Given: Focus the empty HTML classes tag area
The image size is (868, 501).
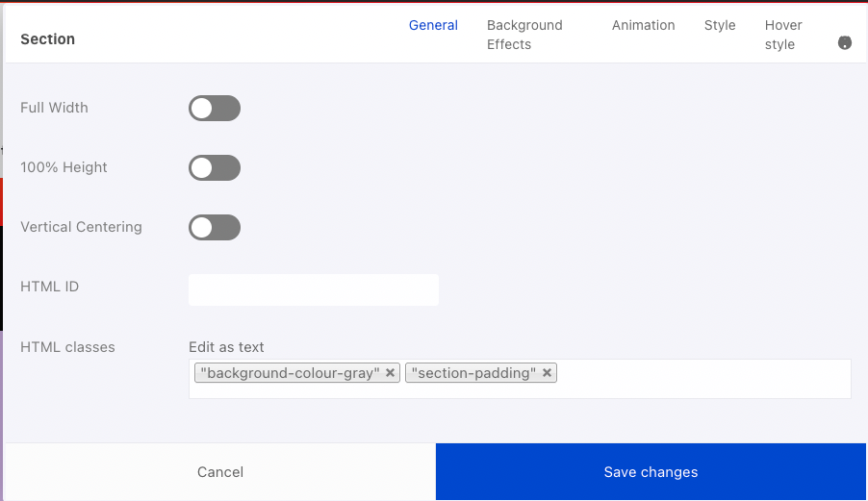Looking at the screenshot, I should coord(703,379).
